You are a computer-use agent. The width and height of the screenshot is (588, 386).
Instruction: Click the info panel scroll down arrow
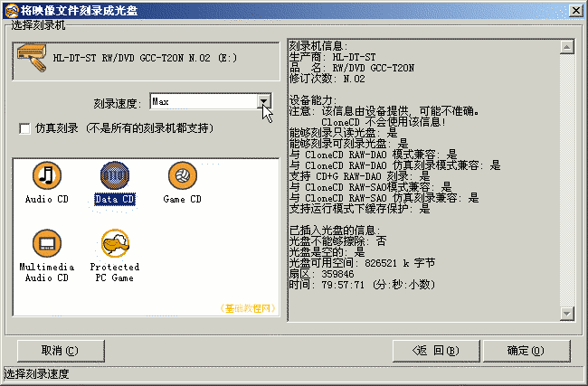(x=567, y=314)
